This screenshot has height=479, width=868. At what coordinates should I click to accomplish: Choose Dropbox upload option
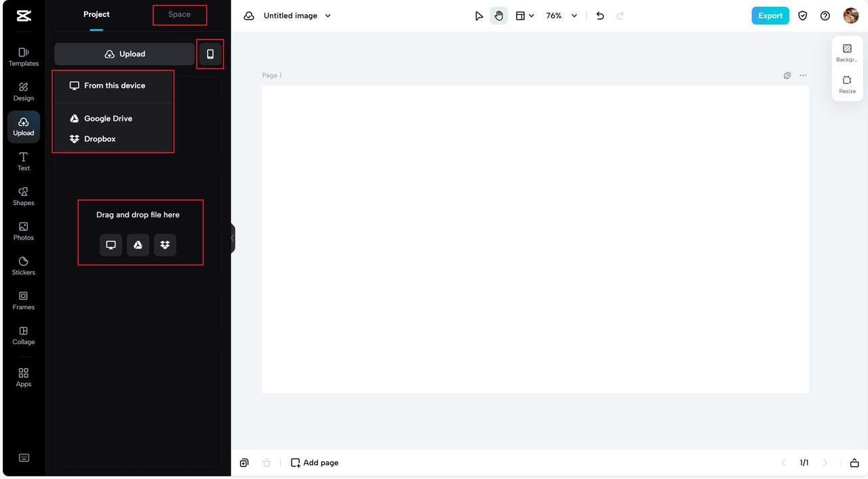coord(113,138)
